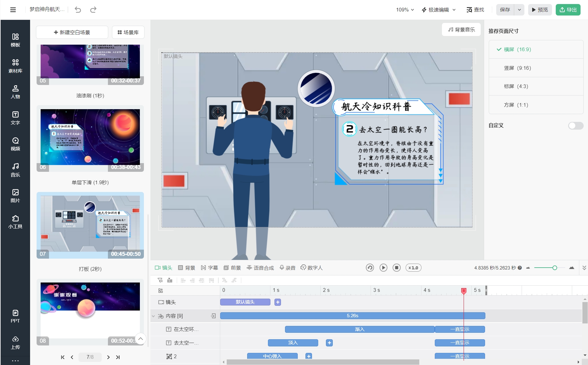
Task: Click the loop replay playback icon
Action: point(370,268)
